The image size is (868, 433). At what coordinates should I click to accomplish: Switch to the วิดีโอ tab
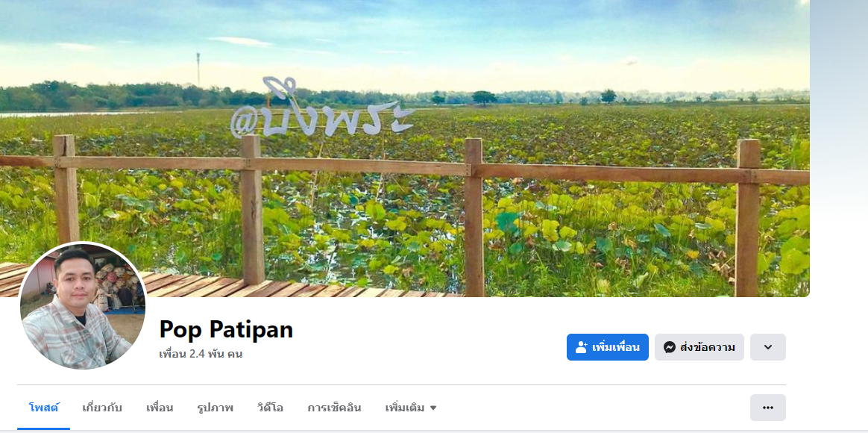click(x=270, y=408)
